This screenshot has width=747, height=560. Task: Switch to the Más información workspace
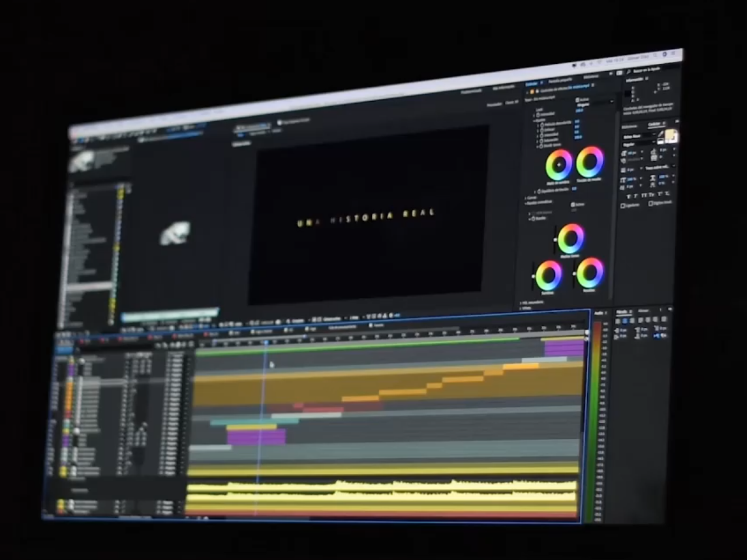[504, 87]
